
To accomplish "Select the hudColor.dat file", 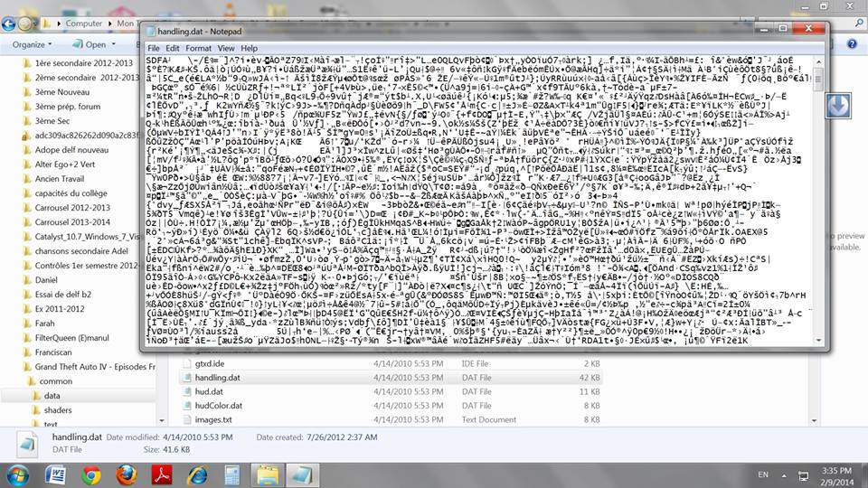I will [218, 405].
